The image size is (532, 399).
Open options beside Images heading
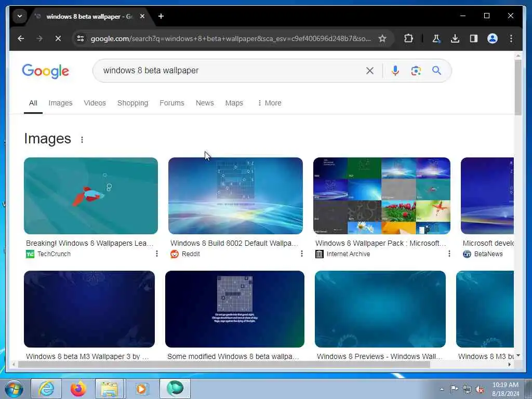tap(82, 139)
